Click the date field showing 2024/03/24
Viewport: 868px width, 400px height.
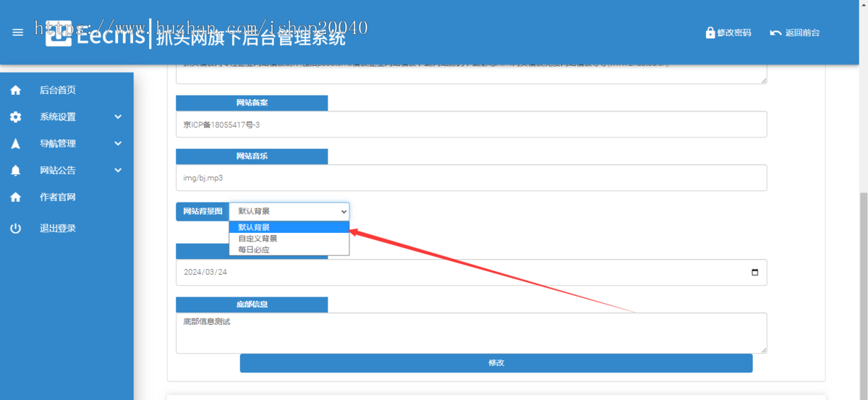(471, 273)
